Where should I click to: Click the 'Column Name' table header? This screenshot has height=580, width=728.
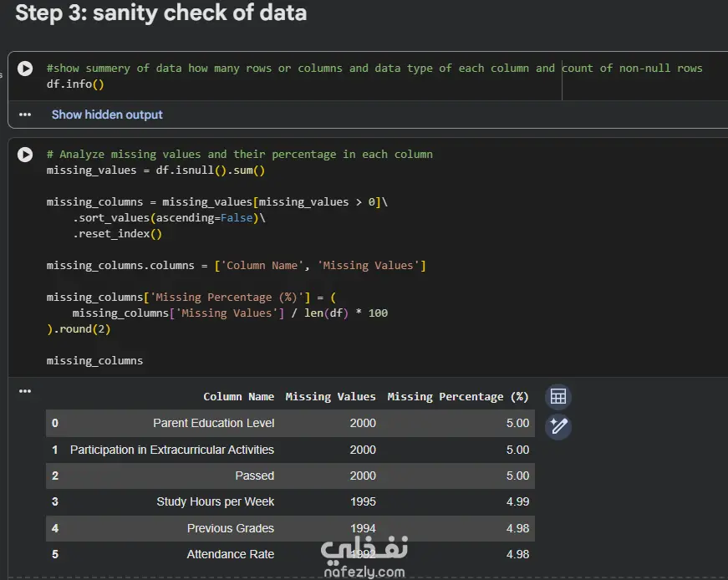coord(239,397)
